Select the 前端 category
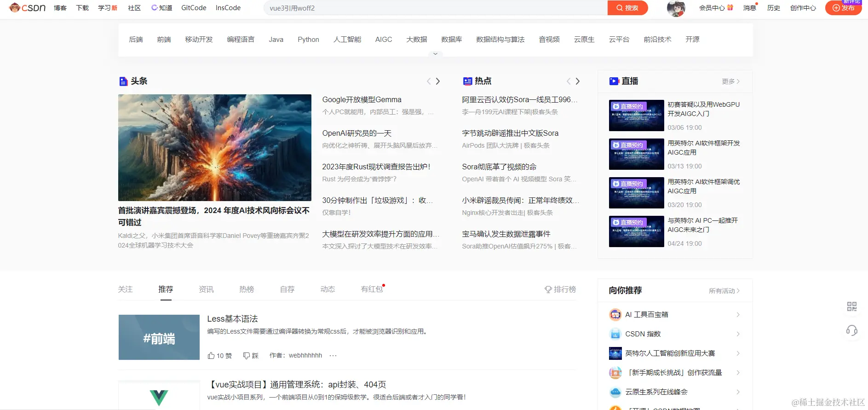868x410 pixels. tap(164, 40)
